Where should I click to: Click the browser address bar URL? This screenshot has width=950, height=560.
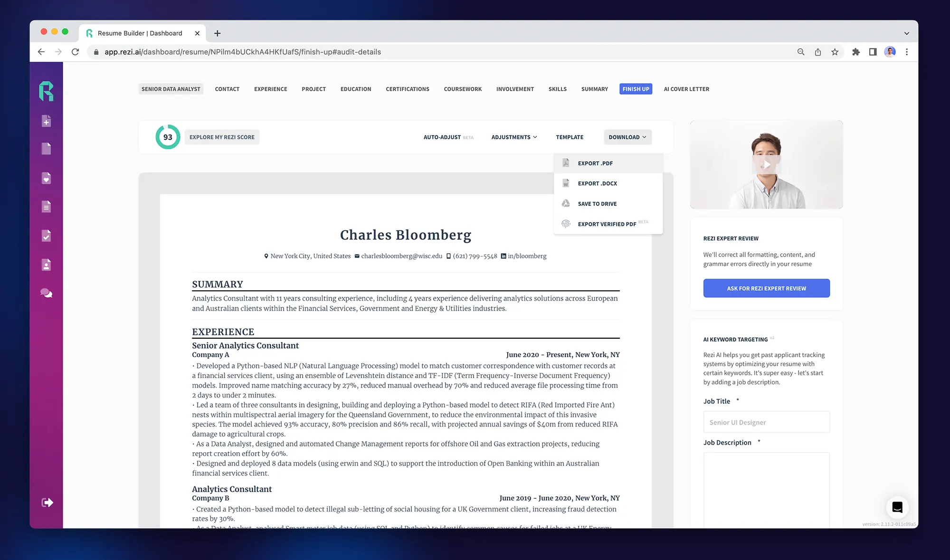point(243,52)
